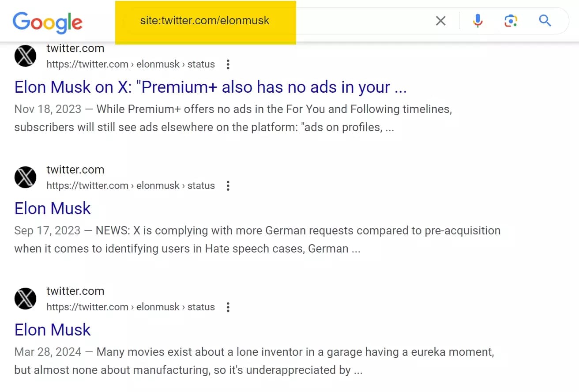
Task: Open the three-dot menu on the Mar 28 result
Action: (228, 307)
